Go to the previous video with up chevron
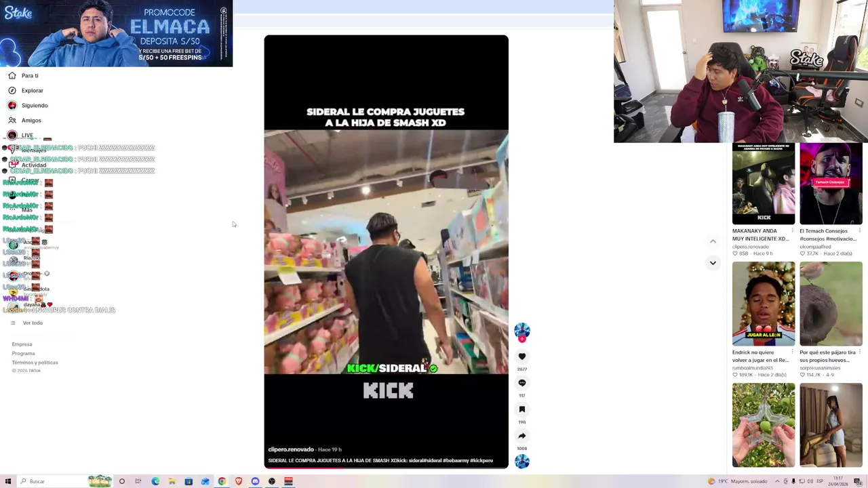The width and height of the screenshot is (868, 488). point(713,241)
